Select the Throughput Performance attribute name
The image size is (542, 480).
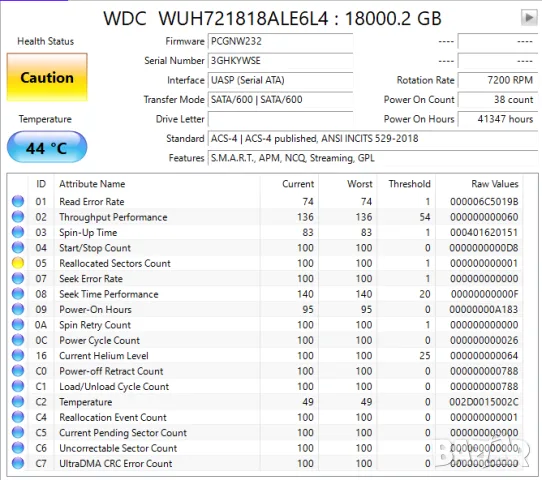click(113, 217)
